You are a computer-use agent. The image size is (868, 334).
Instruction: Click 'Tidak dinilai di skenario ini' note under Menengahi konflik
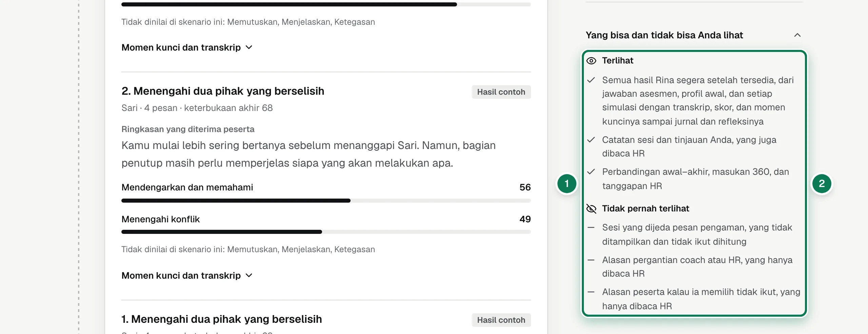(248, 249)
